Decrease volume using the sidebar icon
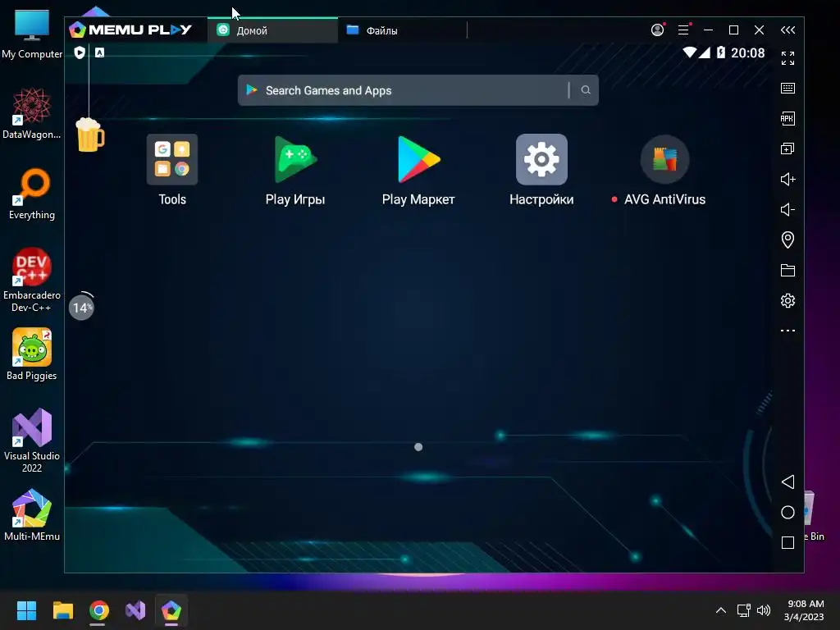This screenshot has width=840, height=630. 787,209
